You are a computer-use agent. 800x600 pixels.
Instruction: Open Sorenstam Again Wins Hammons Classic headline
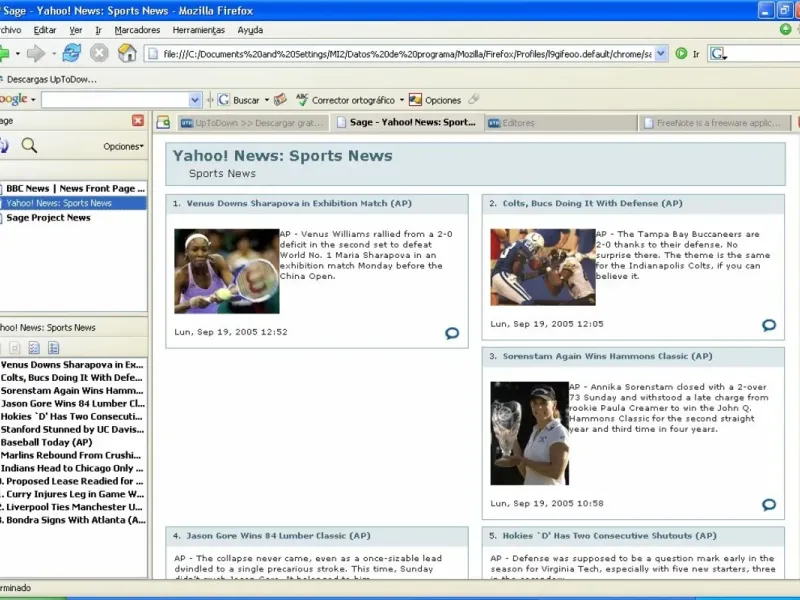607,357
